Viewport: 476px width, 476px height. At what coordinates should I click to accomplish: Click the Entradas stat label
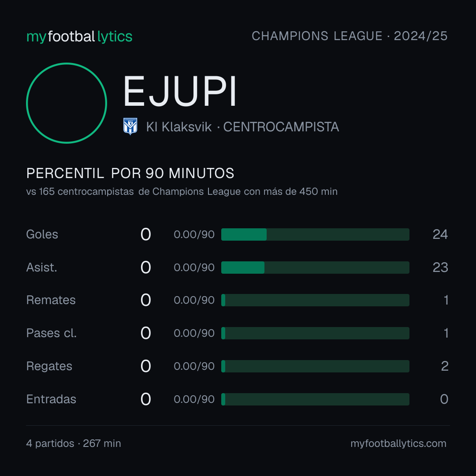tap(51, 399)
